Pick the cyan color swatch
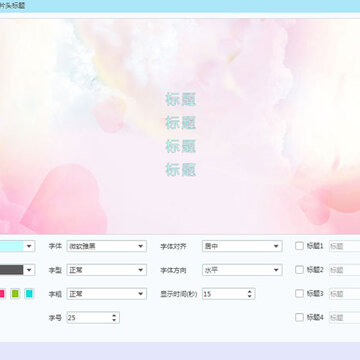 (29, 294)
